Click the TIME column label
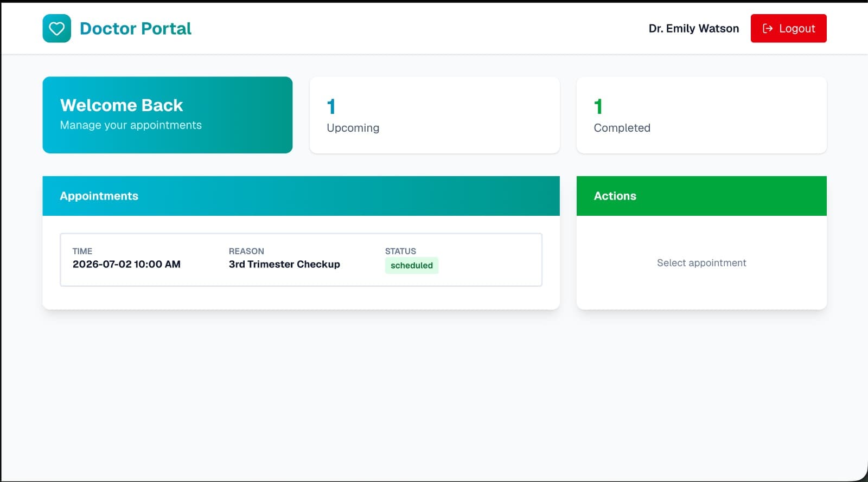This screenshot has width=868, height=482. click(x=82, y=251)
